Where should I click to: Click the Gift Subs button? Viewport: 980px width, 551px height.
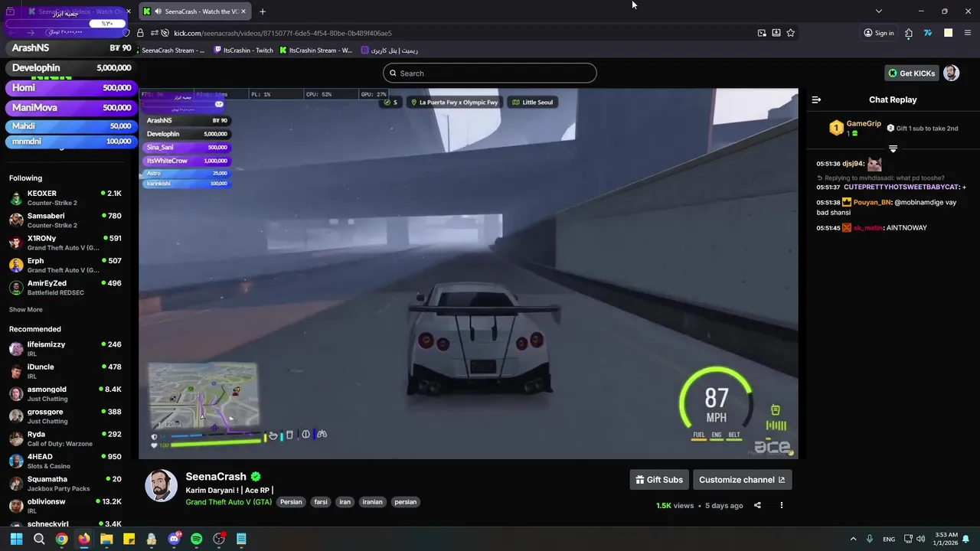[x=659, y=480]
